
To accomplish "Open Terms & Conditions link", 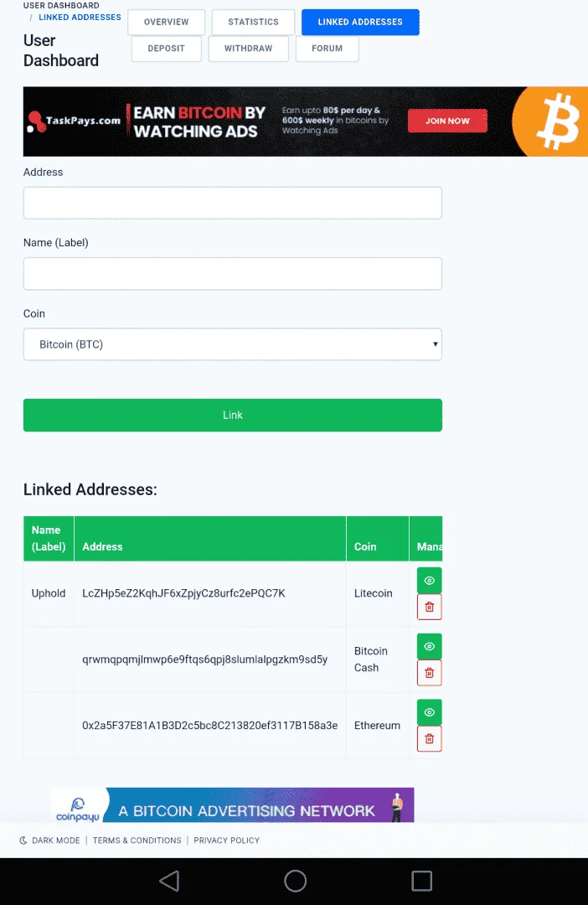I will [x=137, y=840].
